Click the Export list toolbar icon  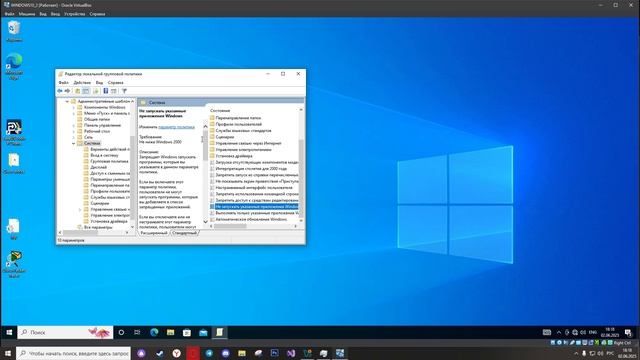pyautogui.click(x=96, y=91)
